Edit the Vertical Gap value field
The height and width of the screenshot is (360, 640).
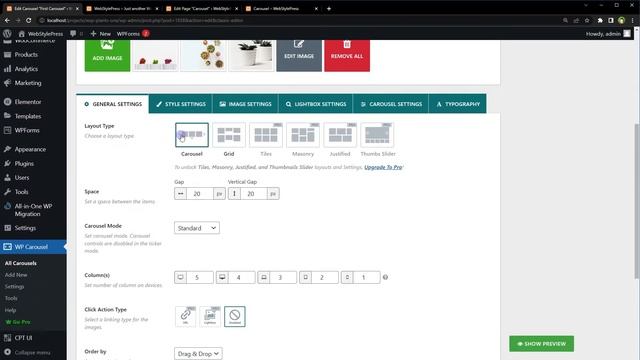[254, 193]
